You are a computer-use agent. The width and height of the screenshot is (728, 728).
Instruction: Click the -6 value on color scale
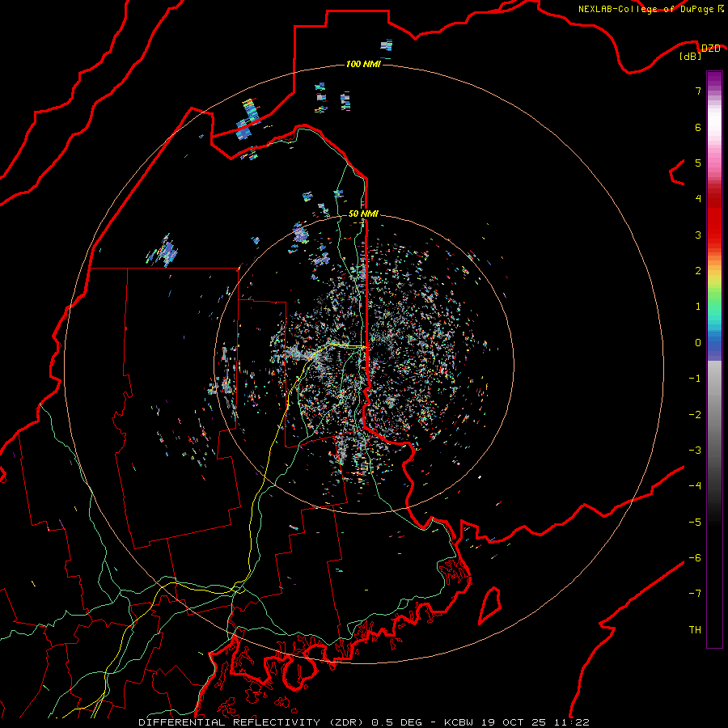point(695,558)
